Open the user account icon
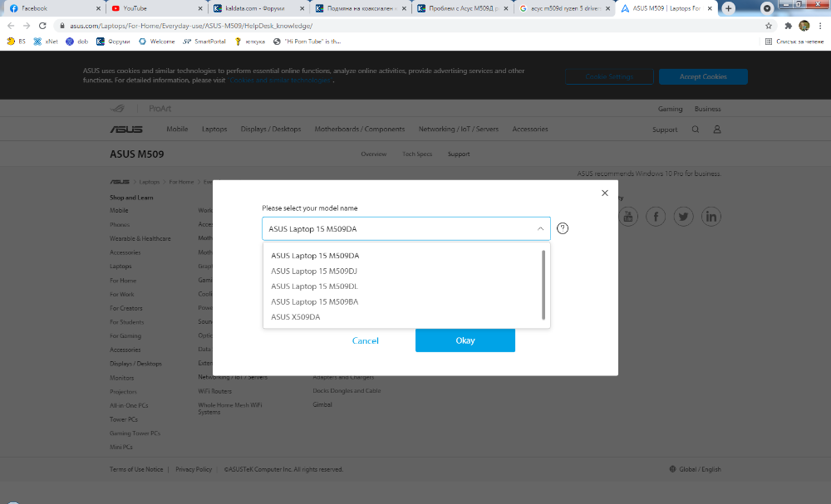The image size is (831, 504). [x=717, y=130]
